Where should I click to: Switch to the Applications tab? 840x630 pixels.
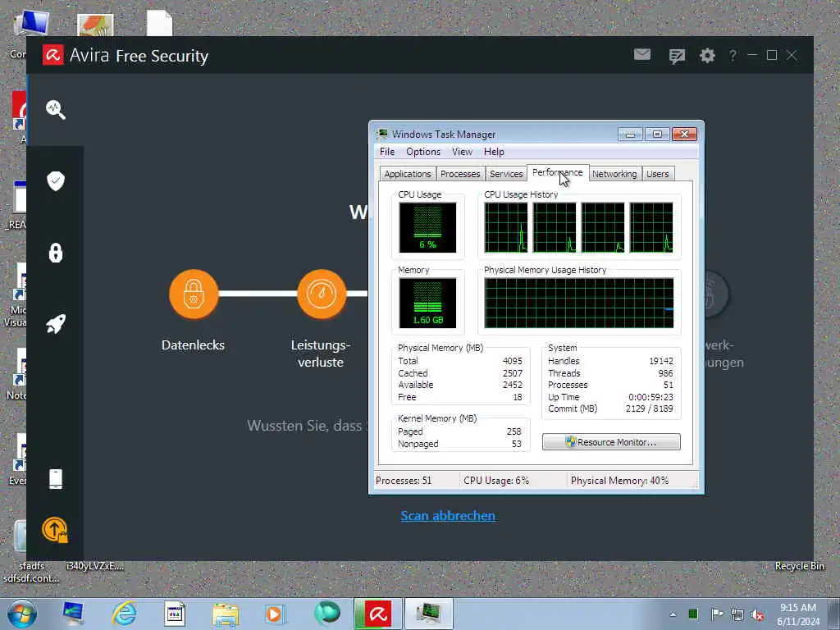pyautogui.click(x=407, y=174)
